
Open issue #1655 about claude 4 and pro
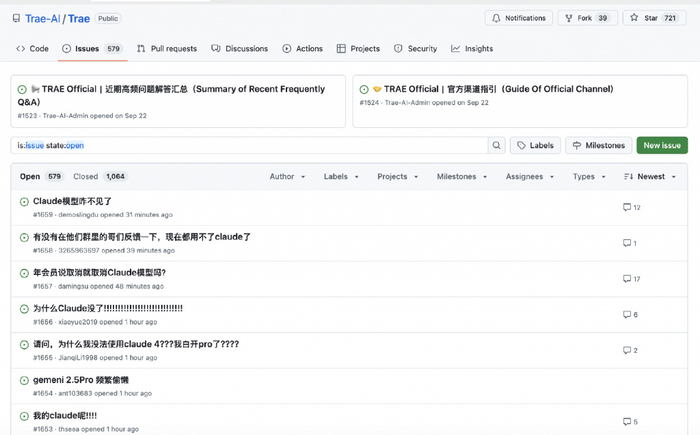[136, 344]
